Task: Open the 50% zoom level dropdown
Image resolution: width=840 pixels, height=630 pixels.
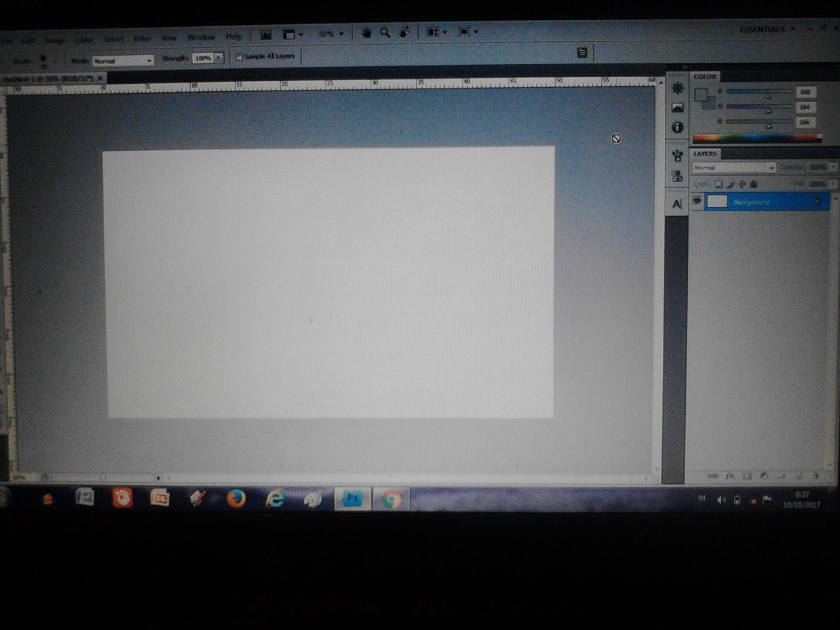Action: tap(331, 34)
